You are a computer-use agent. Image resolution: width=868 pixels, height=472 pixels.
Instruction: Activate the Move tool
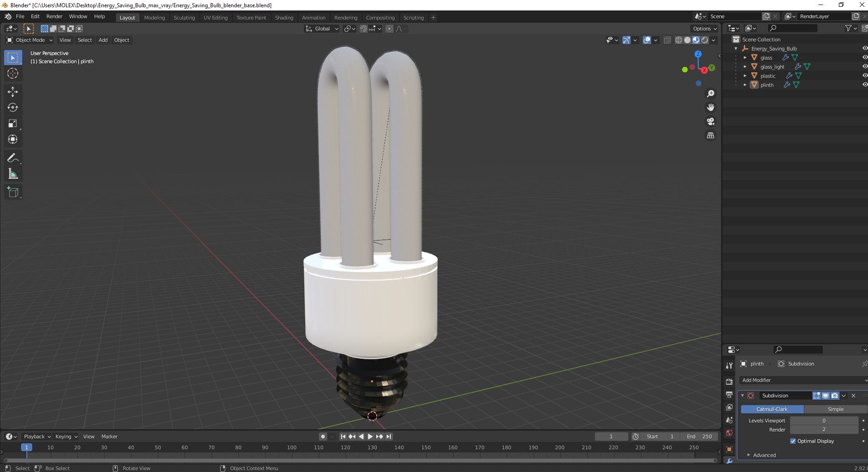pyautogui.click(x=13, y=91)
